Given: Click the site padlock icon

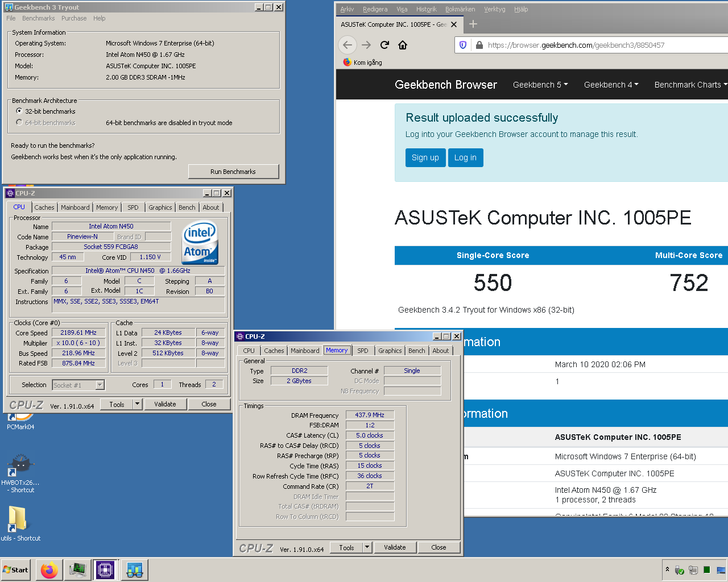Looking at the screenshot, I should pos(479,45).
